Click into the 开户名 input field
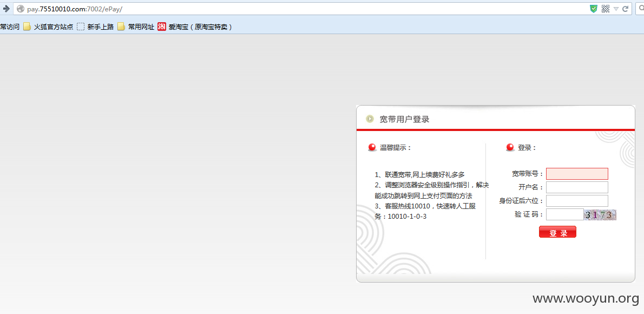This screenshot has height=314, width=644. click(577, 187)
